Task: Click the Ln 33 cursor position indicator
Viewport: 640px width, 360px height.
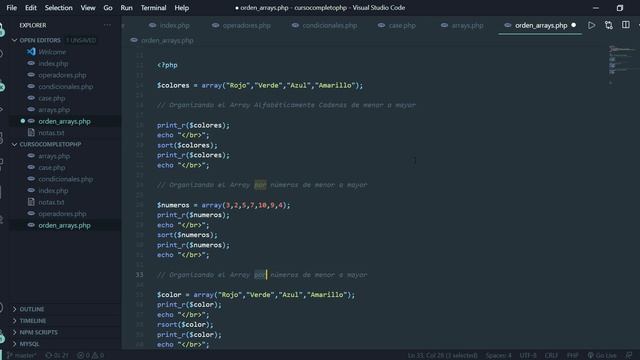Action: (442, 356)
